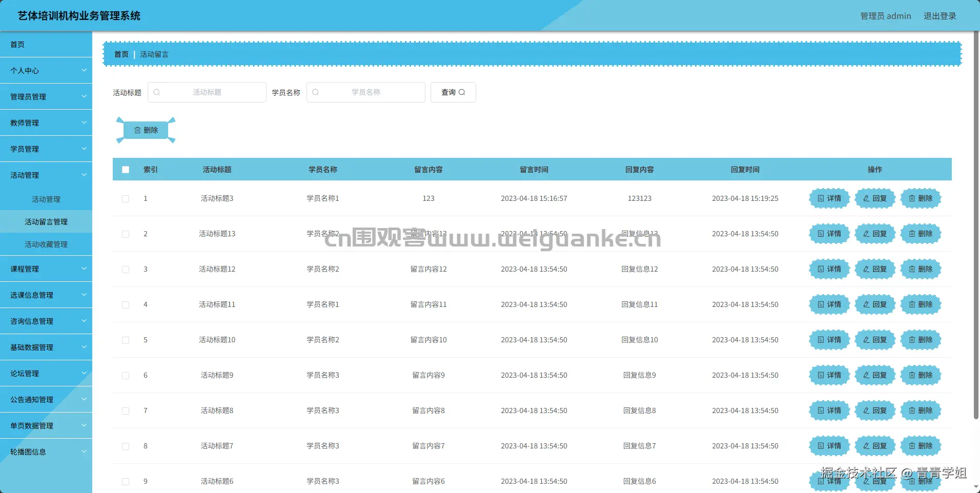Click the 留言内容 cell reading 123
980x493 pixels.
(x=428, y=198)
